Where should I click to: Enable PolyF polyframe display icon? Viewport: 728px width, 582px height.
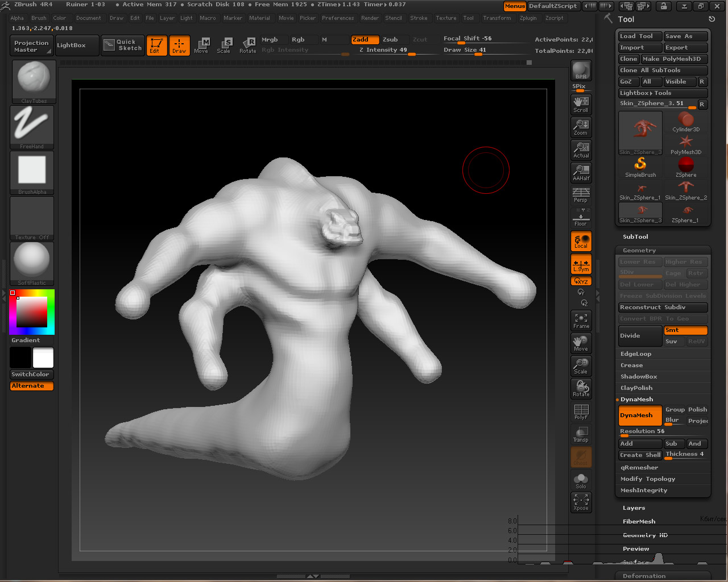[581, 411]
